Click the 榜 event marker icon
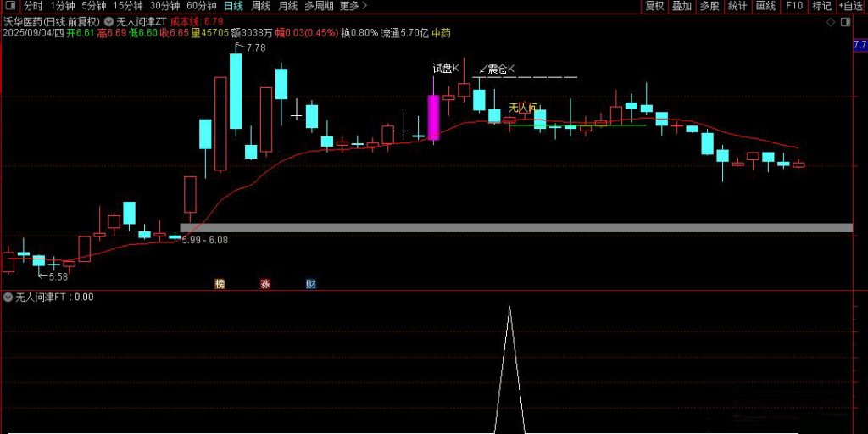The width and height of the screenshot is (868, 434). pyautogui.click(x=220, y=284)
